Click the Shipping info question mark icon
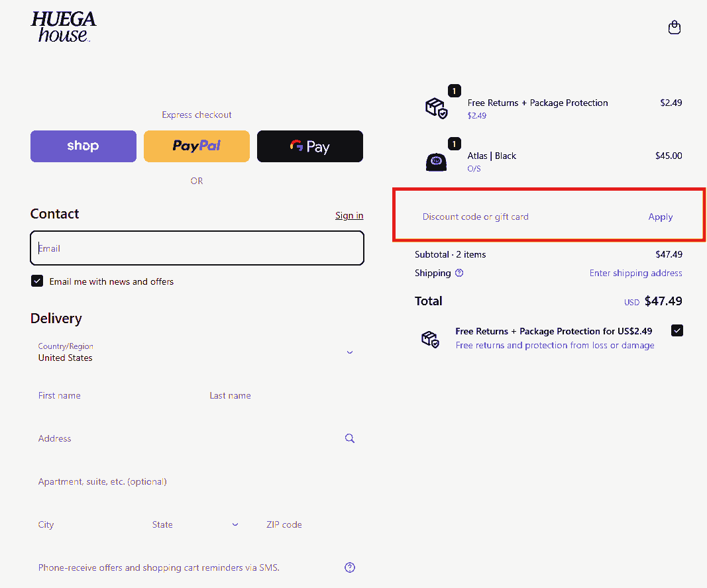The width and height of the screenshot is (707, 588). (459, 273)
